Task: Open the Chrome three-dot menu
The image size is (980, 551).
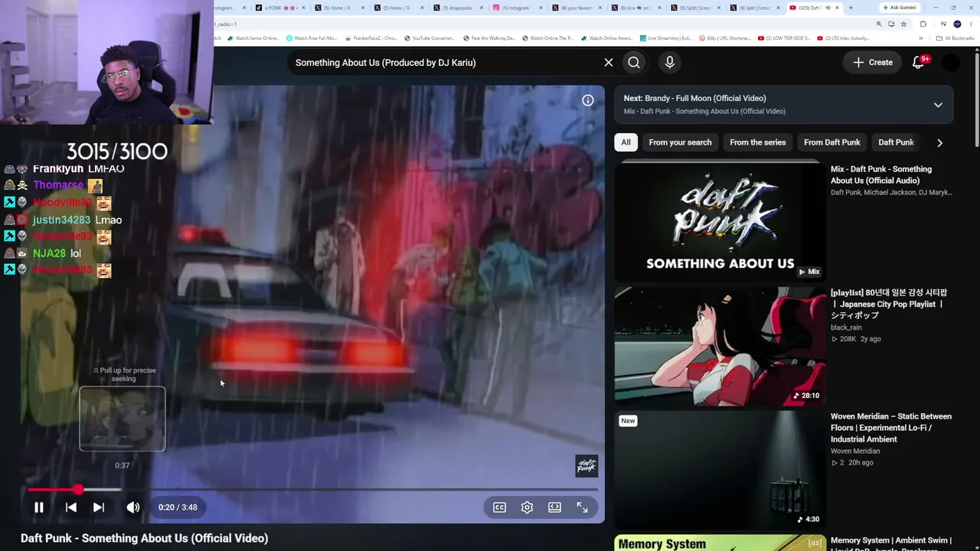Action: coord(970,24)
